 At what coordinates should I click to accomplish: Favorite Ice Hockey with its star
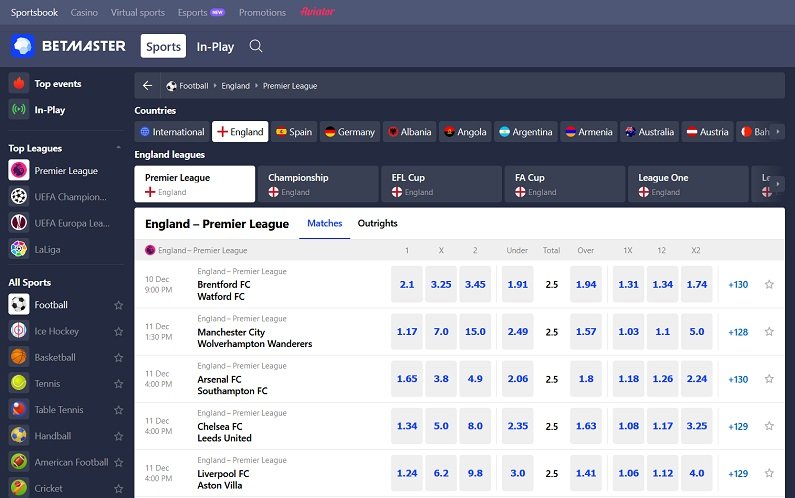(119, 331)
